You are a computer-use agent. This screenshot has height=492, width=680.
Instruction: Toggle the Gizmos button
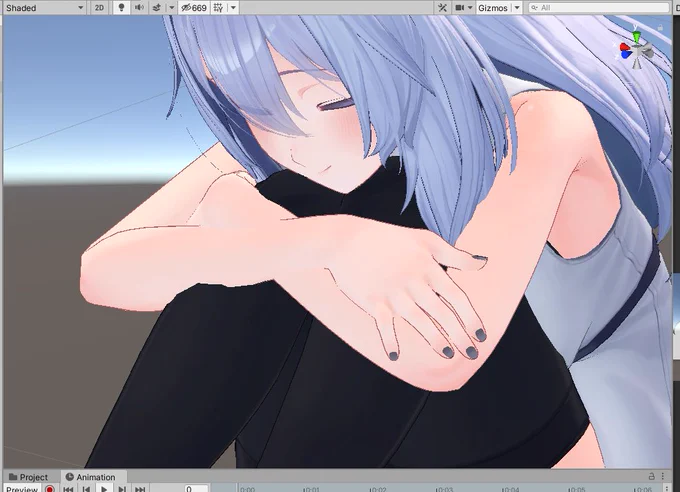[x=493, y=8]
